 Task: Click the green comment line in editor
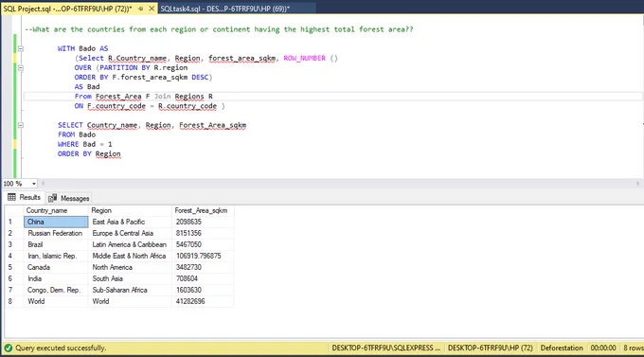219,29
